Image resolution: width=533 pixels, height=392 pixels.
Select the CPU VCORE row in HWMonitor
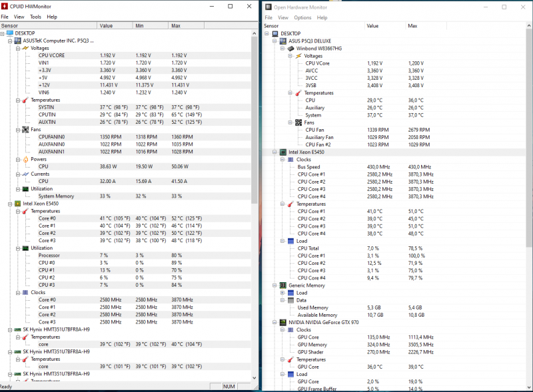[x=51, y=55]
